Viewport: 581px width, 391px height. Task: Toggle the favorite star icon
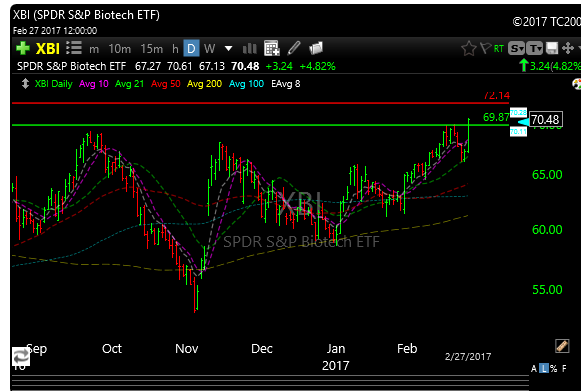pyautogui.click(x=469, y=49)
